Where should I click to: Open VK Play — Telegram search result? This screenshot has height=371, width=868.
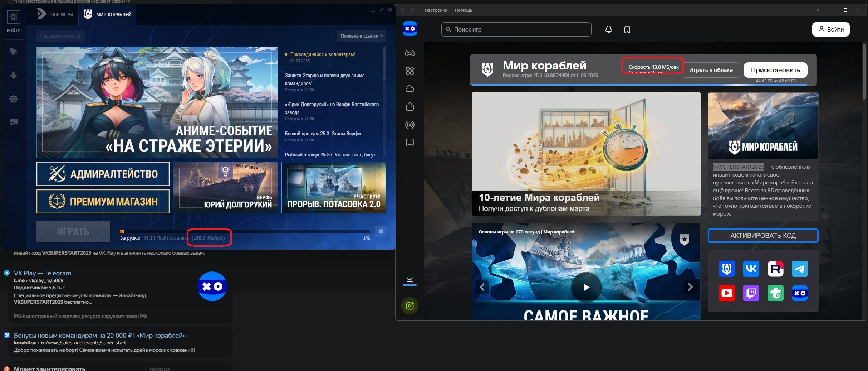tap(42, 273)
